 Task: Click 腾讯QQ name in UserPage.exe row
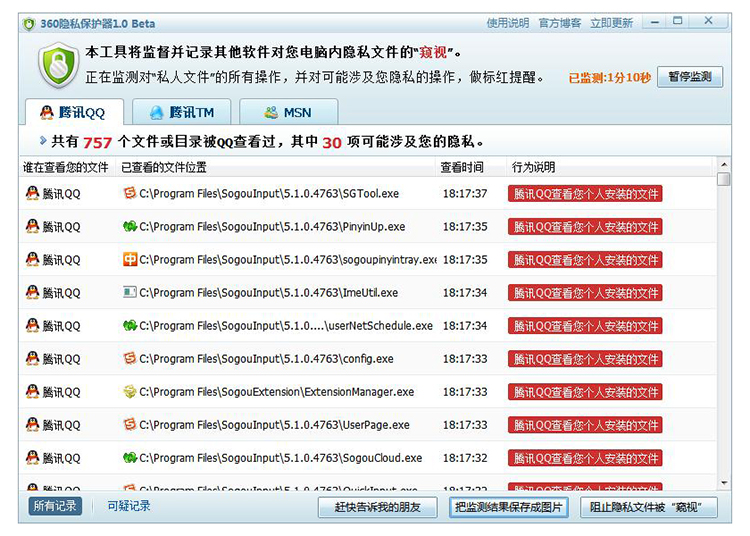click(61, 425)
